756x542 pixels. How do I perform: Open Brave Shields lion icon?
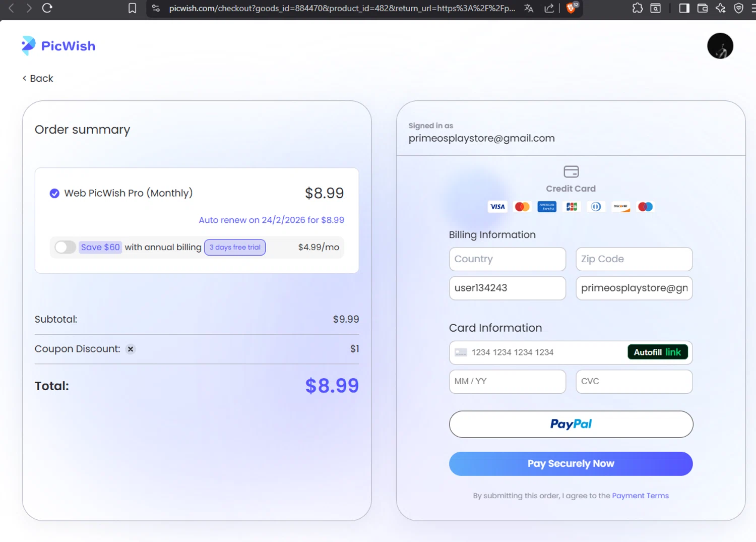click(x=572, y=8)
